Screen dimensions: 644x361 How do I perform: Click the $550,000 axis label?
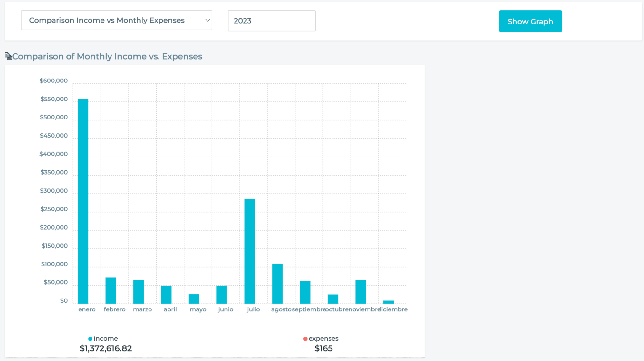click(x=54, y=99)
